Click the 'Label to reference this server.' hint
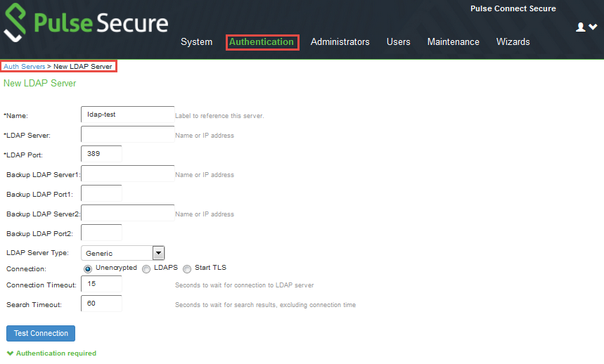Viewport: 604px width, 364px height. (x=219, y=116)
